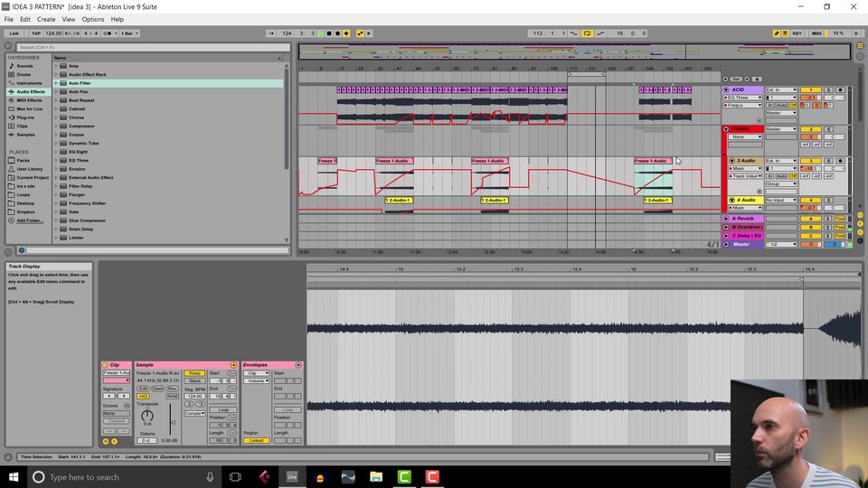Image resolution: width=868 pixels, height=488 pixels.
Task: Select Samples category in browser
Action: point(25,135)
